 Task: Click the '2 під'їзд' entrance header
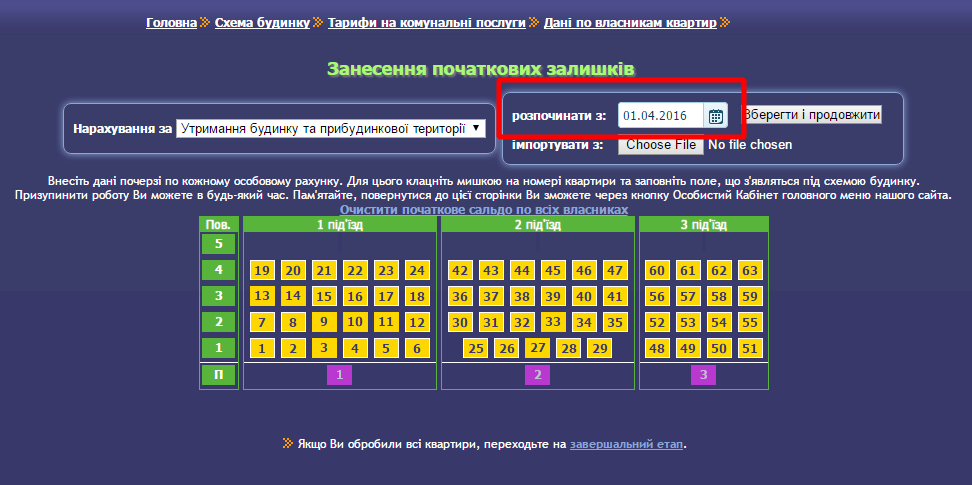[x=538, y=225]
